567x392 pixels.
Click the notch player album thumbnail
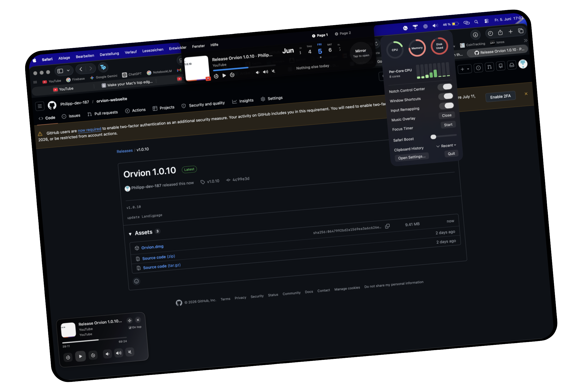[x=197, y=68]
